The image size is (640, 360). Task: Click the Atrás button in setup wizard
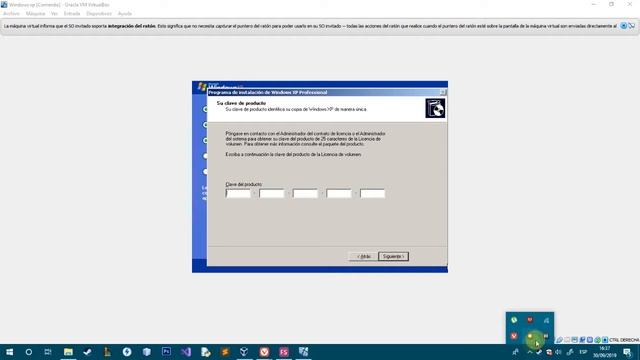point(363,256)
